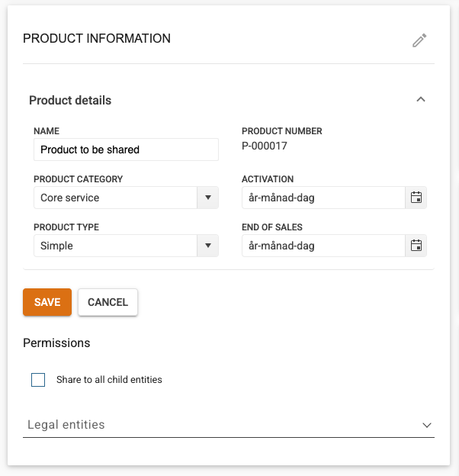This screenshot has height=476, width=459.
Task: Cancel editing the product
Action: [x=108, y=302]
